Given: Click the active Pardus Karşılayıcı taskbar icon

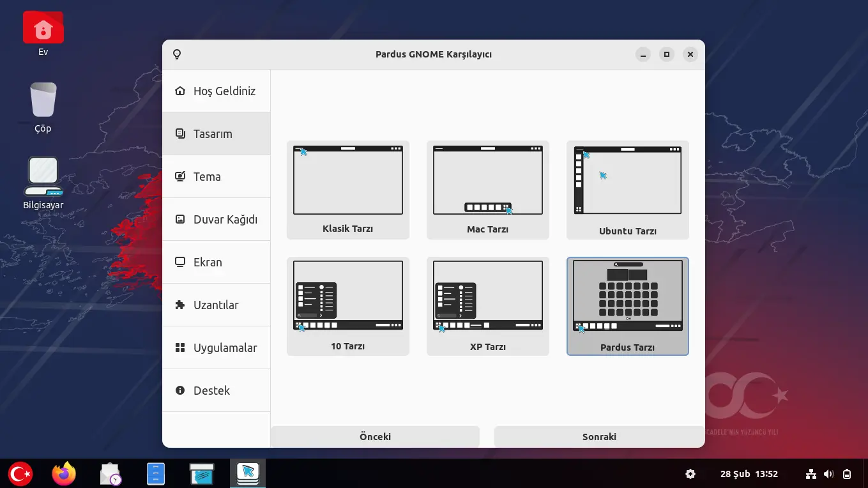Looking at the screenshot, I should [248, 473].
